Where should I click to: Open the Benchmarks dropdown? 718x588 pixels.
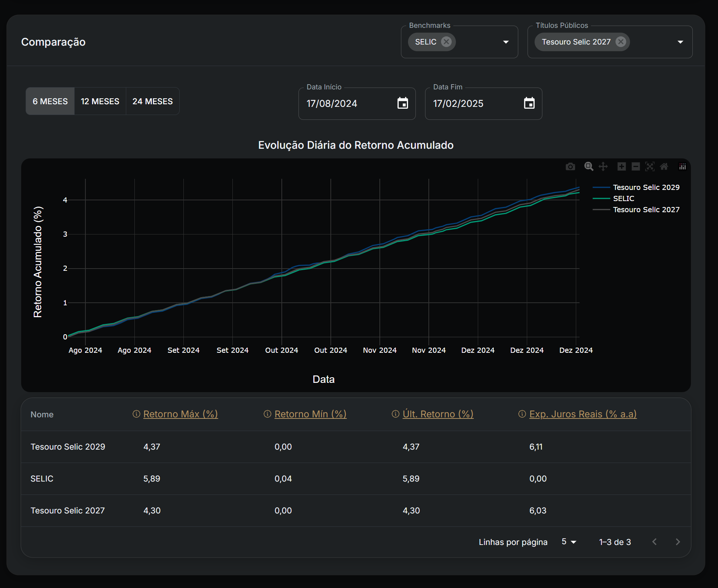pyautogui.click(x=506, y=42)
